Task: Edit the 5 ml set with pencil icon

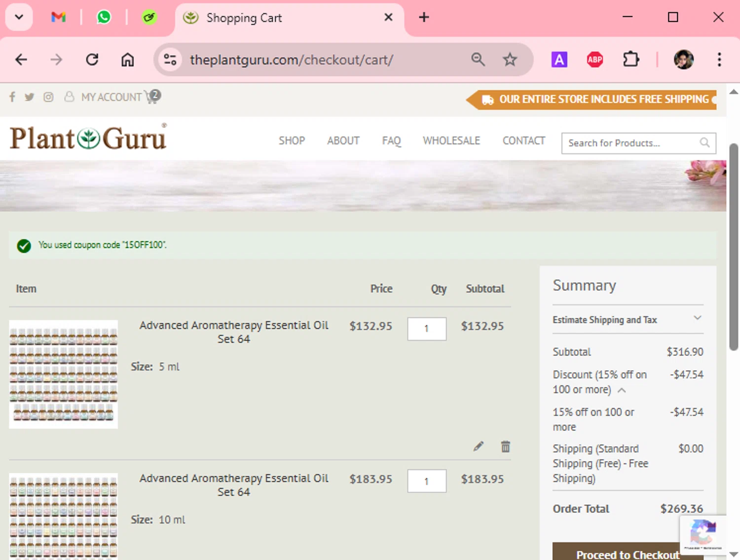Action: (x=478, y=447)
